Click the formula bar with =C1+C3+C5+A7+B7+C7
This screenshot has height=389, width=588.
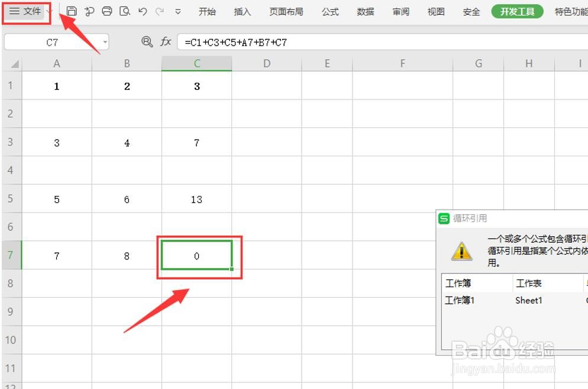[383, 42]
